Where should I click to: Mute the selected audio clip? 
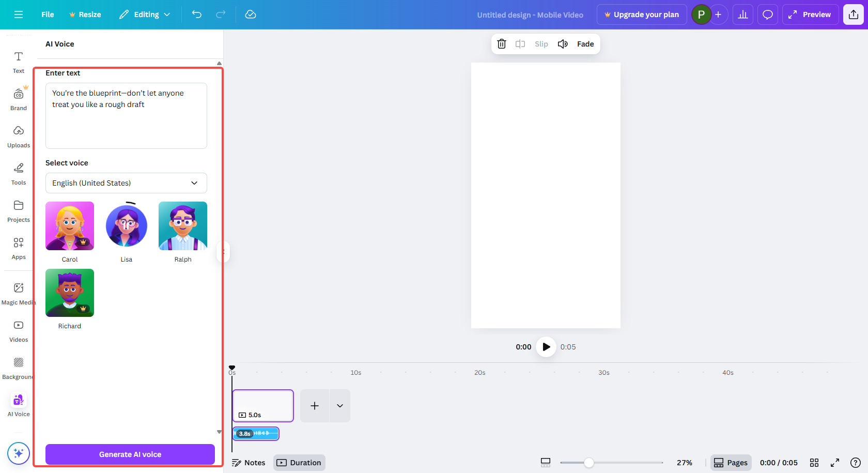point(563,44)
